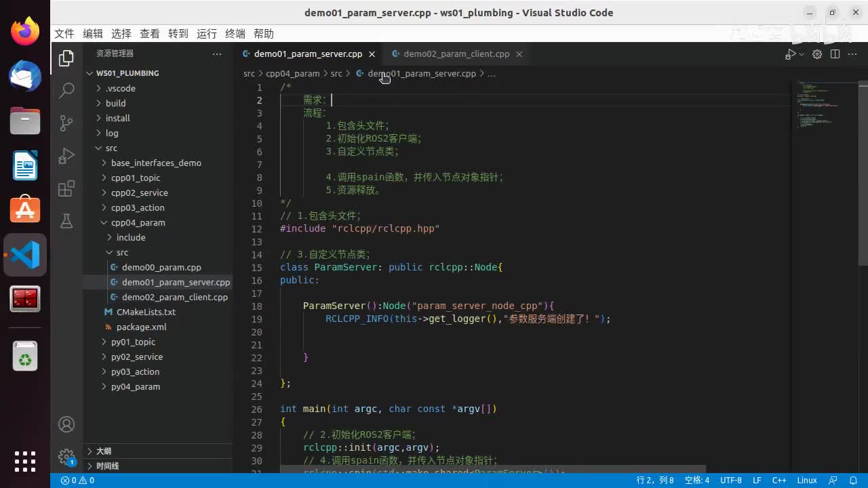868x488 pixels.
Task: Open the Accounts icon in activity bar
Action: (x=66, y=424)
